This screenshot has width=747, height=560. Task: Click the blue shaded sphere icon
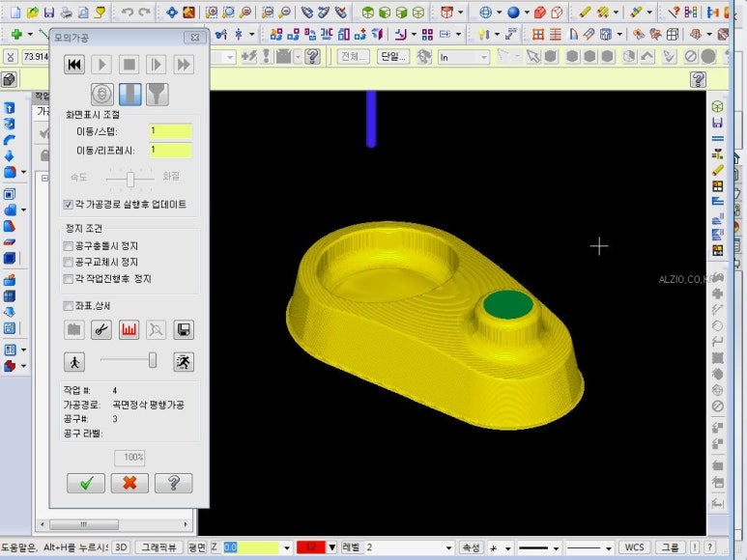[513, 12]
